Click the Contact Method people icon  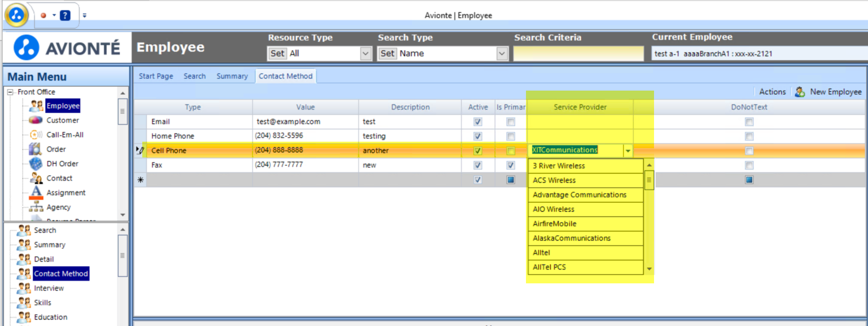pos(24,273)
